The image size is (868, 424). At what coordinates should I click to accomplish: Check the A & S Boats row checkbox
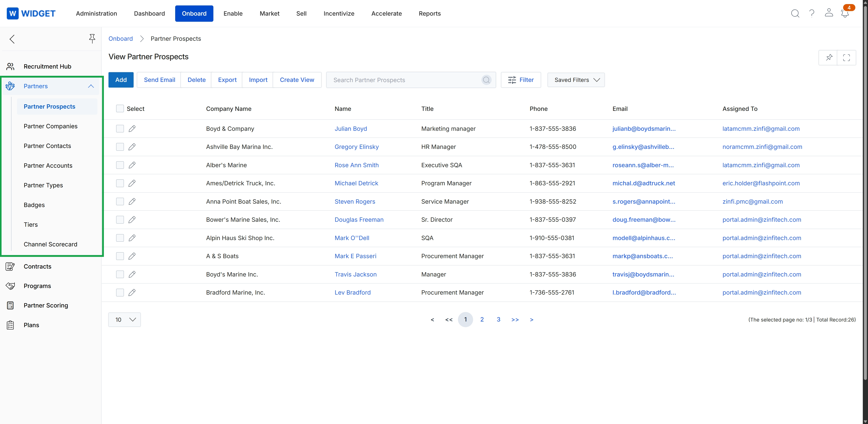click(120, 256)
